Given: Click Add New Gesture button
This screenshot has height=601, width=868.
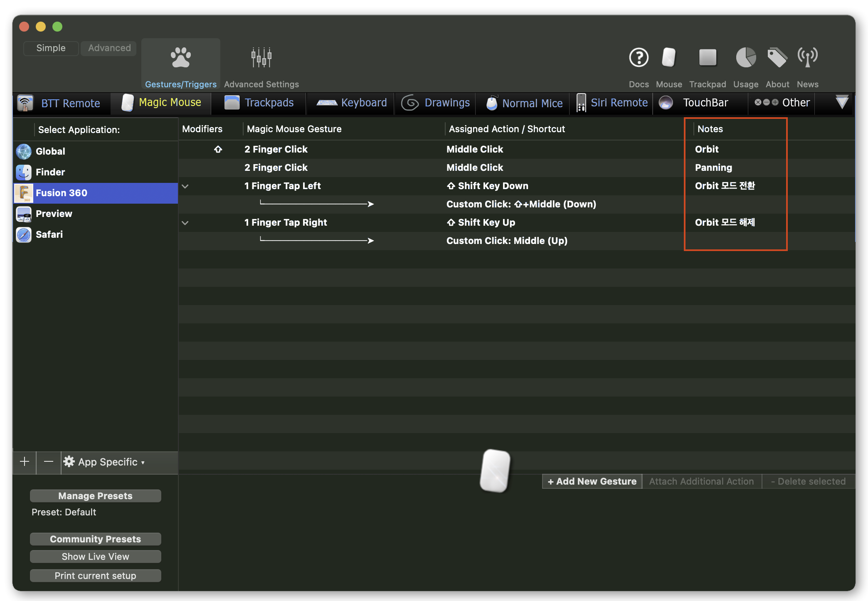Looking at the screenshot, I should 592,481.
